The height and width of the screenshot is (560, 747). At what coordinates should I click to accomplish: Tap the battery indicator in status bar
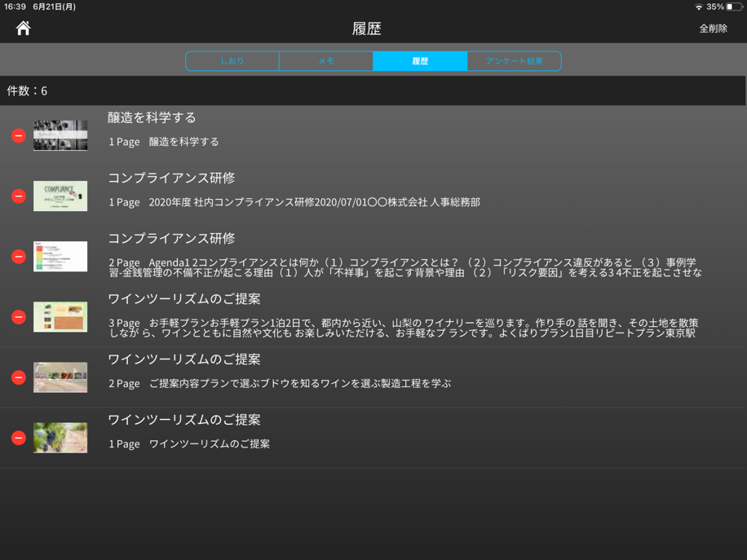click(x=733, y=7)
